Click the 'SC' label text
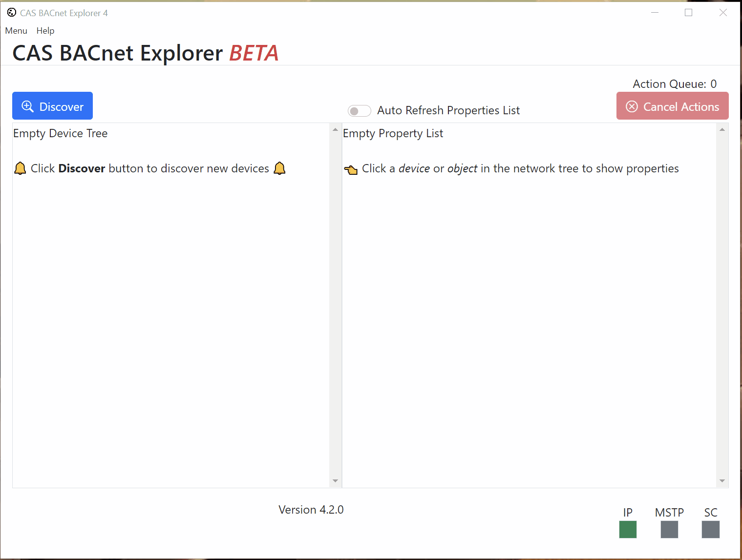The height and width of the screenshot is (560, 742). (x=711, y=513)
